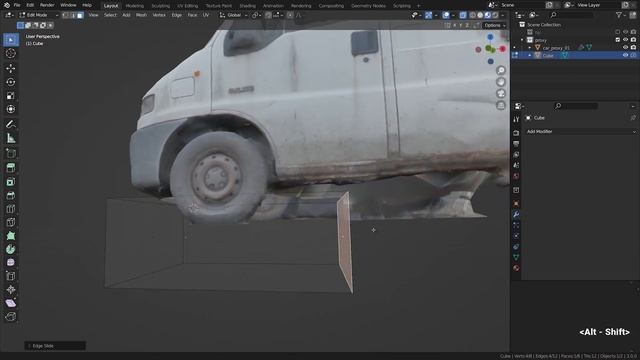The width and height of the screenshot is (640, 360).
Task: Select the 3D Cursor tool
Action: [x=11, y=53]
